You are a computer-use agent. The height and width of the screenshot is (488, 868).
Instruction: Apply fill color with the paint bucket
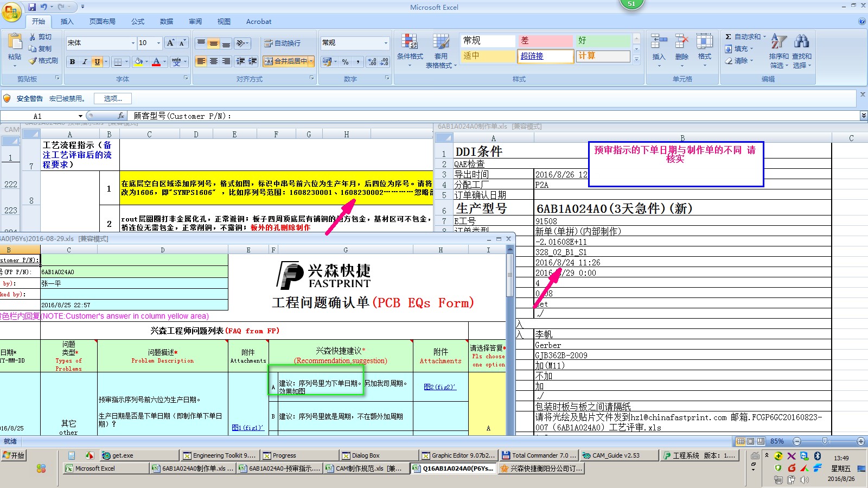click(x=138, y=62)
